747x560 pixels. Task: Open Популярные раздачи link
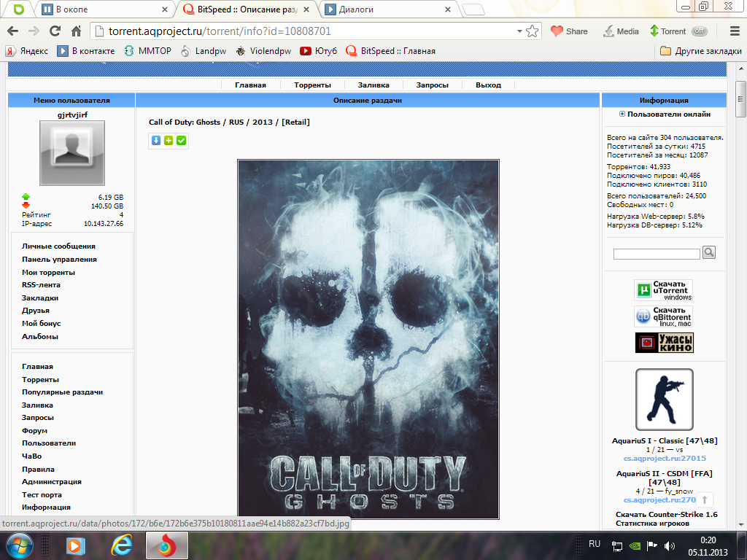[x=63, y=392]
